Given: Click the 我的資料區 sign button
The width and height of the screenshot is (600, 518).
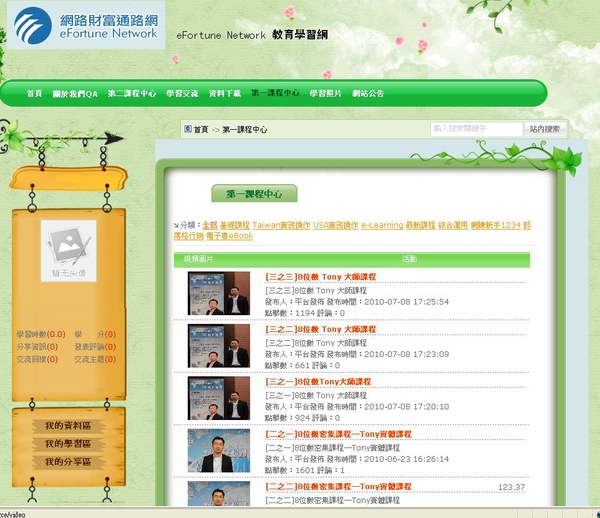Looking at the screenshot, I should click(68, 425).
